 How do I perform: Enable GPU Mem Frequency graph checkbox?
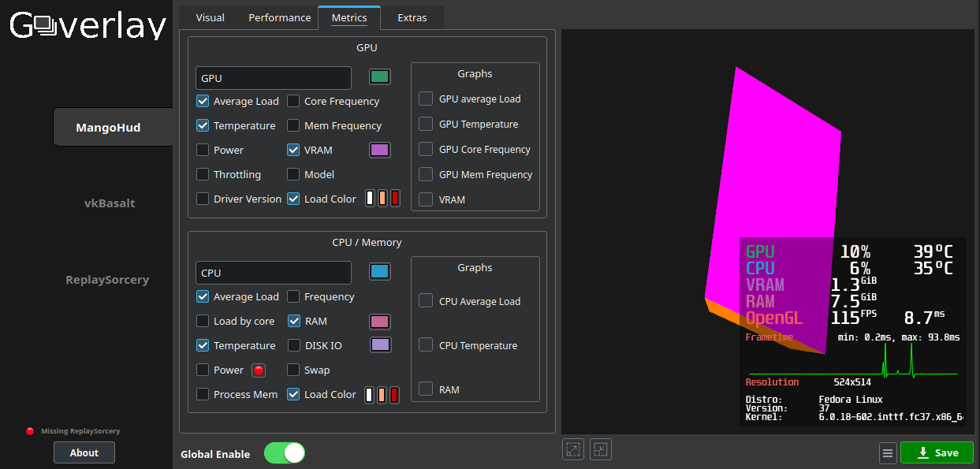[426, 174]
